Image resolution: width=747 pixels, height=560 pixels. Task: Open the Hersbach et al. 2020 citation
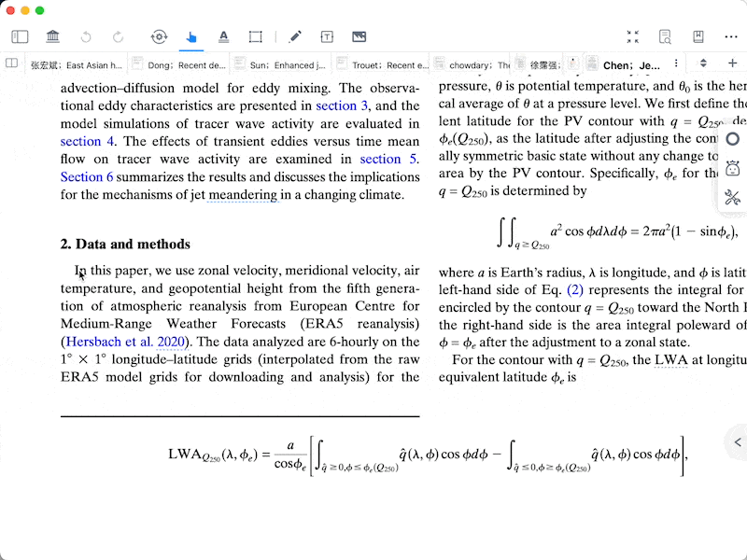125,342
